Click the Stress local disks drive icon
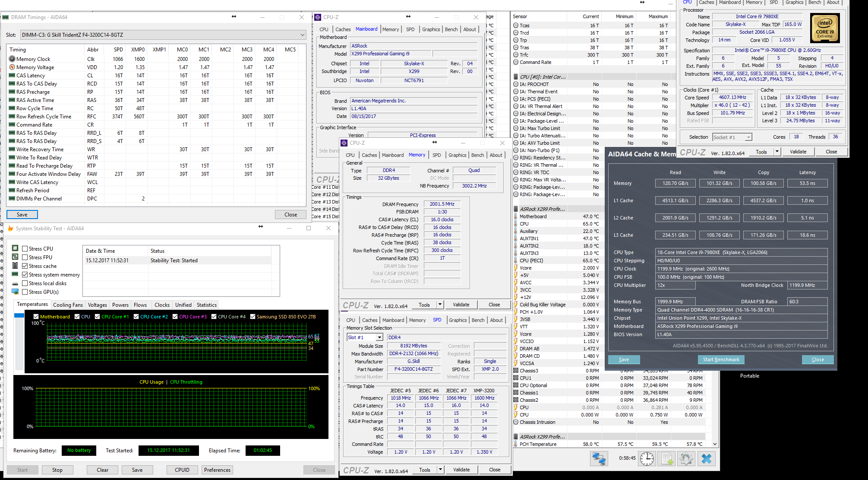The image size is (868, 480). tap(15, 283)
